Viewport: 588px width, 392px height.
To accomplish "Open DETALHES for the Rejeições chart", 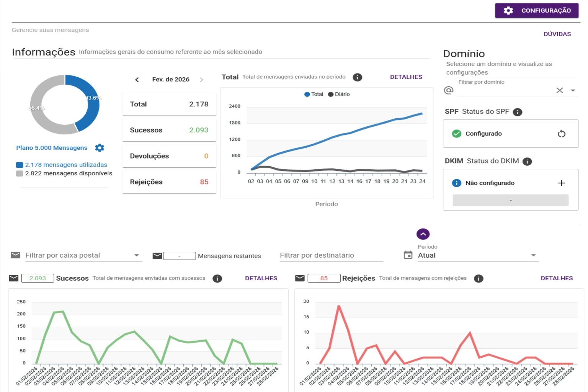I will (x=557, y=278).
